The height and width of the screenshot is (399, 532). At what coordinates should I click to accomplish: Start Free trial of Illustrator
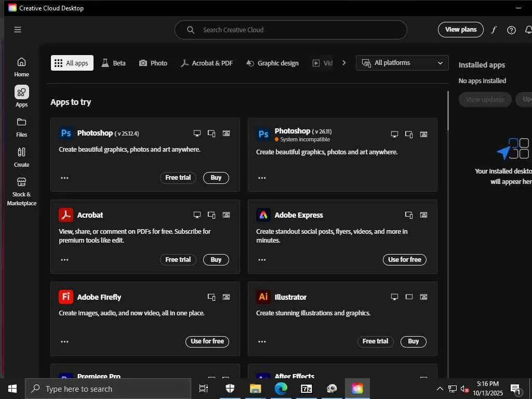tap(376, 342)
